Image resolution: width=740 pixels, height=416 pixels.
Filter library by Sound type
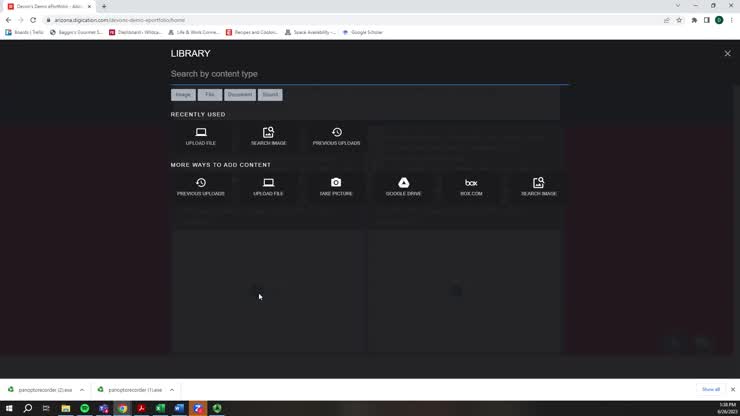pos(270,95)
